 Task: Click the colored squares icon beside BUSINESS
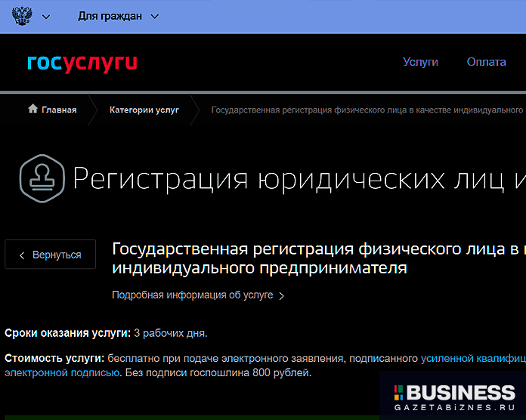click(x=400, y=392)
